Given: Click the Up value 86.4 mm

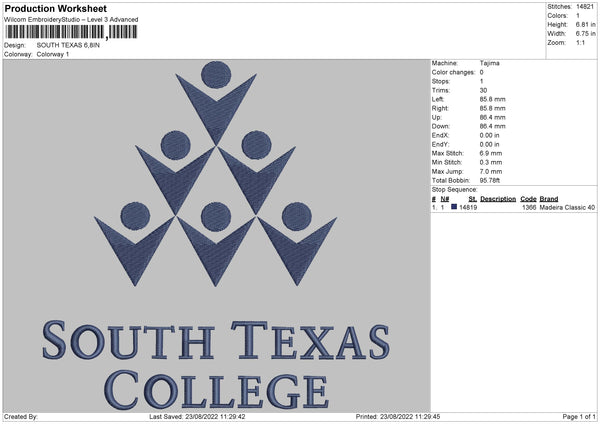Looking at the screenshot, I should (x=492, y=117).
